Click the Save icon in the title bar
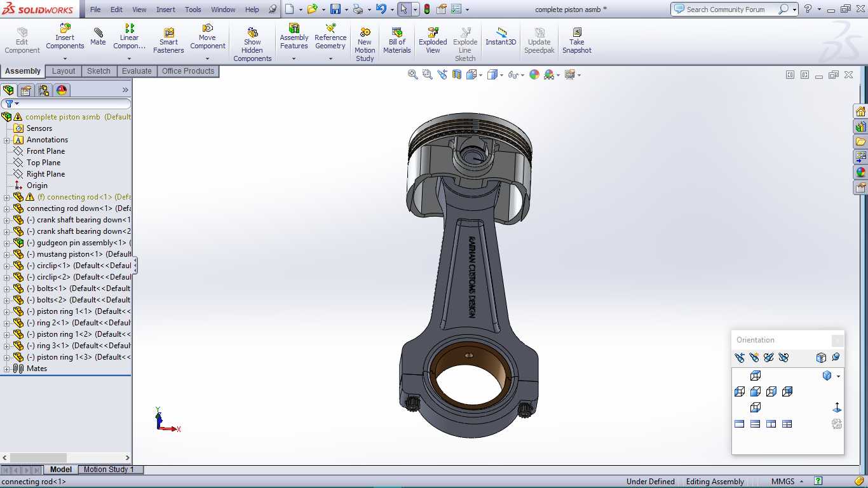This screenshot has width=868, height=488. click(336, 10)
